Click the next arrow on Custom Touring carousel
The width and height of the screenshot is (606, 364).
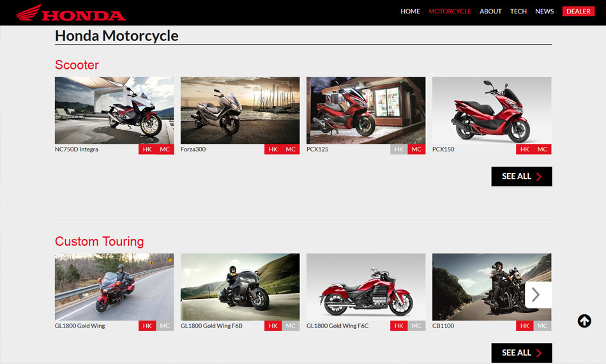click(536, 294)
